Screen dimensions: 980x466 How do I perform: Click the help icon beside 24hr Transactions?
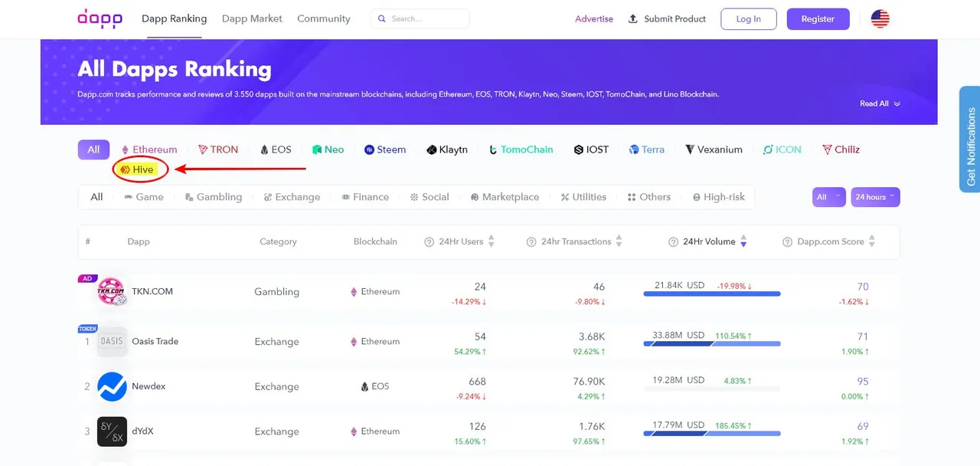tap(531, 242)
